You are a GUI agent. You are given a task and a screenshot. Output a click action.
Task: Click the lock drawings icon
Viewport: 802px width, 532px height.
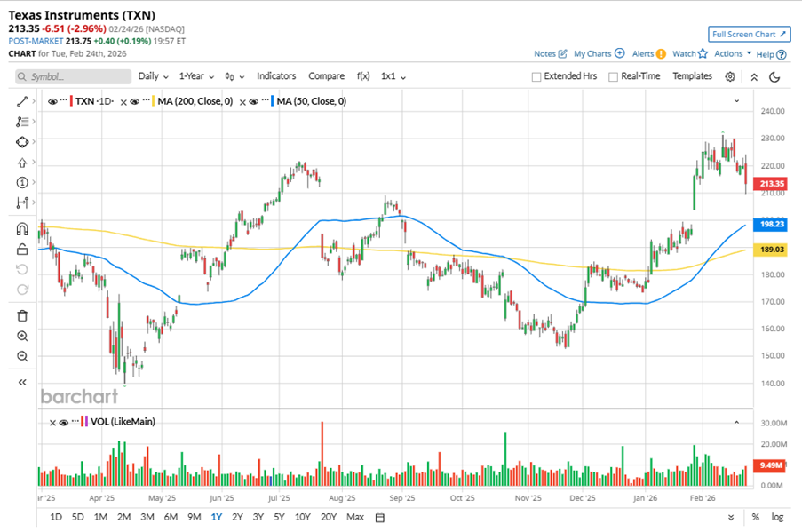pos(23,250)
